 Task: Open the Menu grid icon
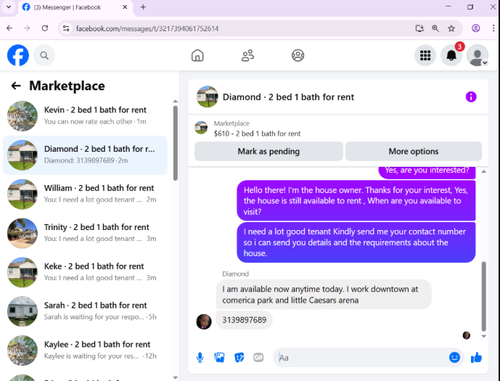(x=425, y=55)
